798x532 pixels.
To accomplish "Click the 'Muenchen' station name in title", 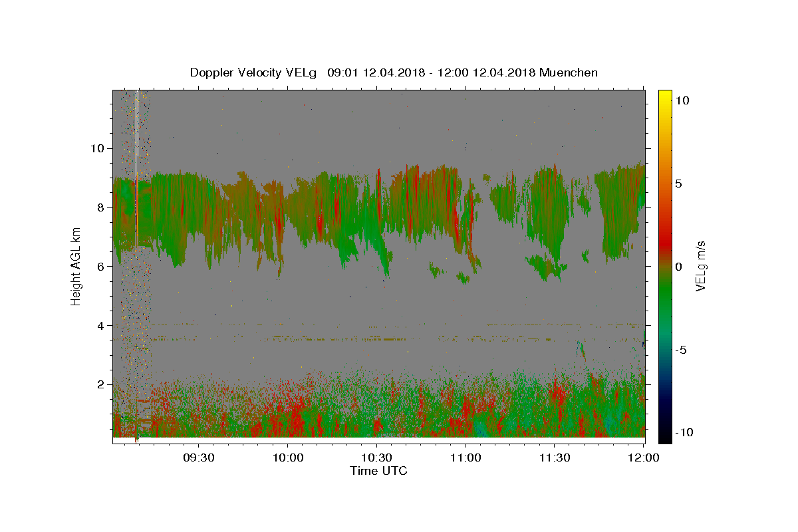I will pyautogui.click(x=569, y=72).
